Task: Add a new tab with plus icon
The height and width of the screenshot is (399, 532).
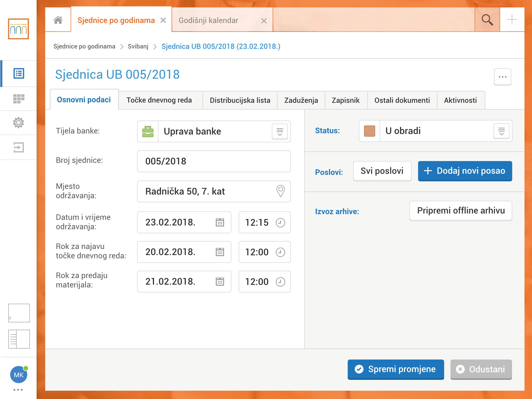Action: click(x=512, y=20)
